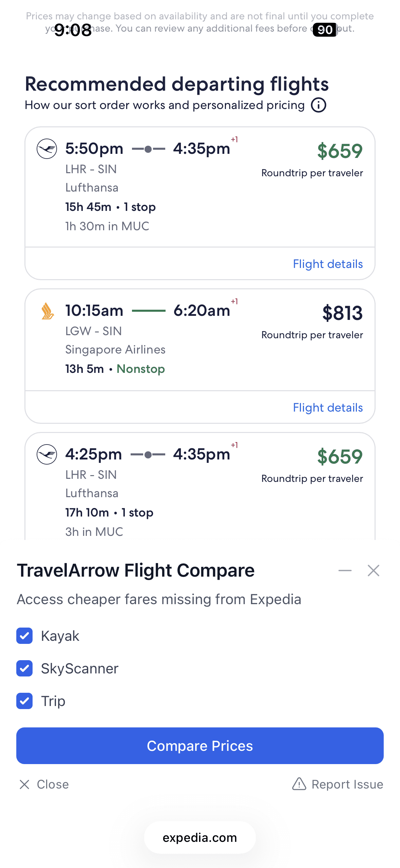
Task: Open Flight details for Lufthansa 5:50pm flight
Action: tap(328, 264)
